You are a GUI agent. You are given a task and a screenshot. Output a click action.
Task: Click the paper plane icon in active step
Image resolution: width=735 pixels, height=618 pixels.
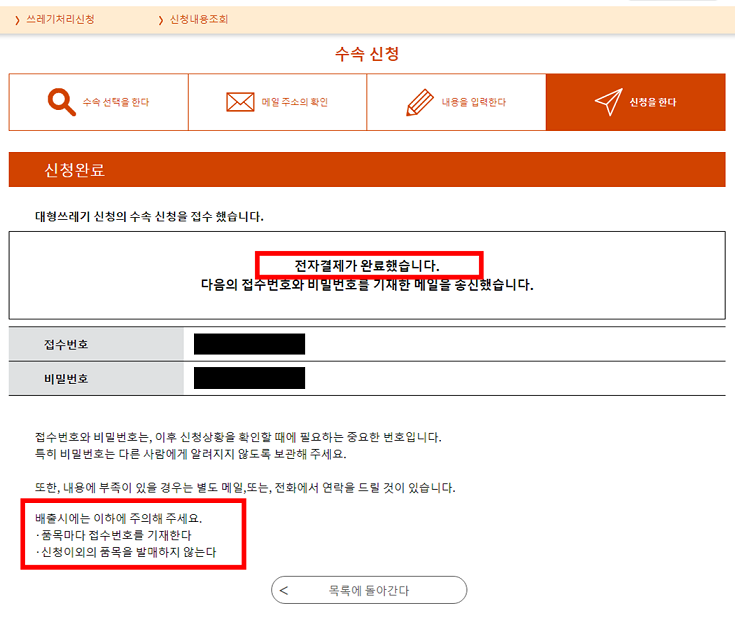[x=608, y=102]
